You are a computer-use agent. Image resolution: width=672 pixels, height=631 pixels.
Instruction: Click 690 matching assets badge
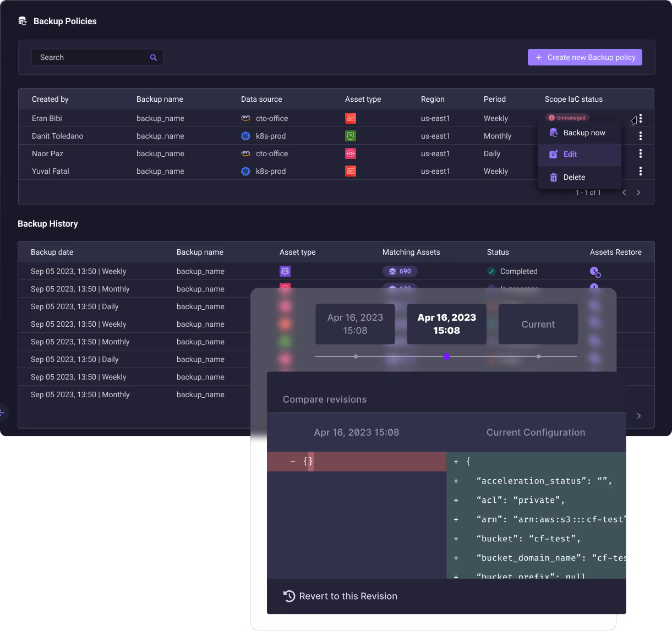(400, 271)
